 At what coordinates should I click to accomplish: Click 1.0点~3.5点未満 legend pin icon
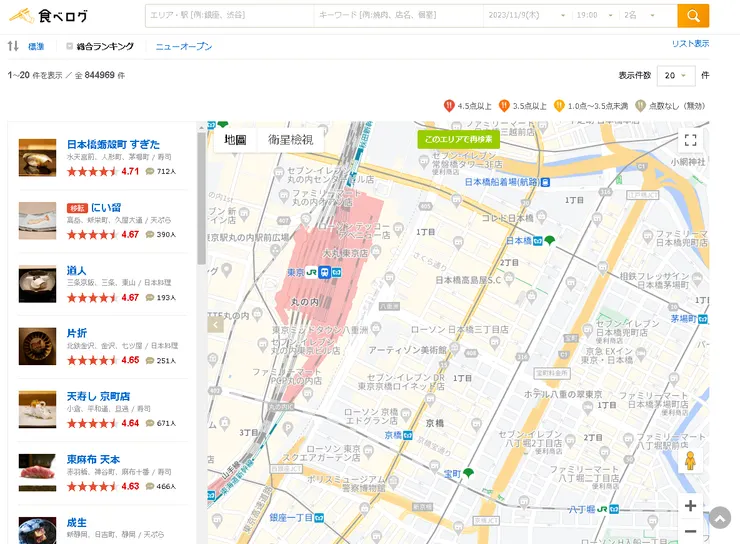pyautogui.click(x=559, y=106)
